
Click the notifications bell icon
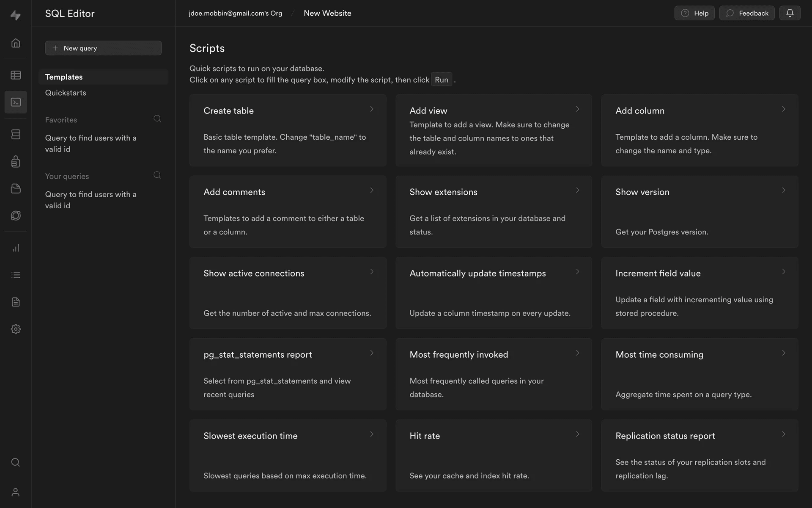point(790,13)
